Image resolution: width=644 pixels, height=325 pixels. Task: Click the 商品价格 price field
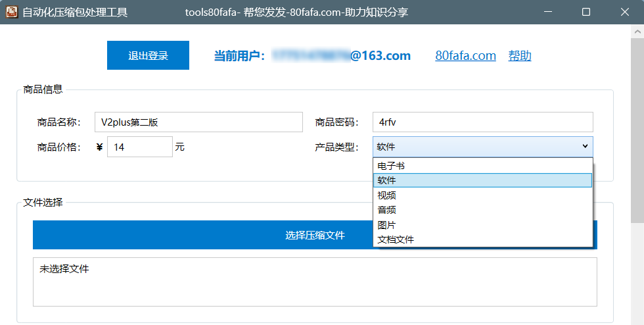(139, 147)
